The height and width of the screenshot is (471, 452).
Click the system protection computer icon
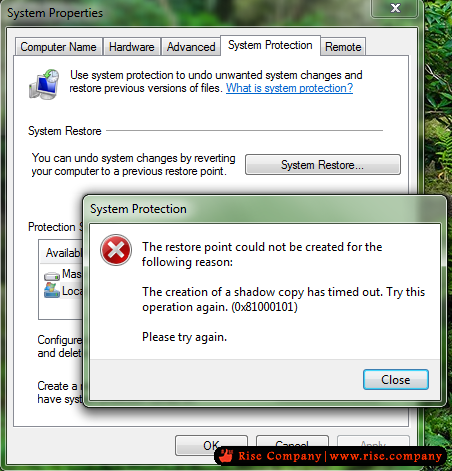click(x=44, y=84)
